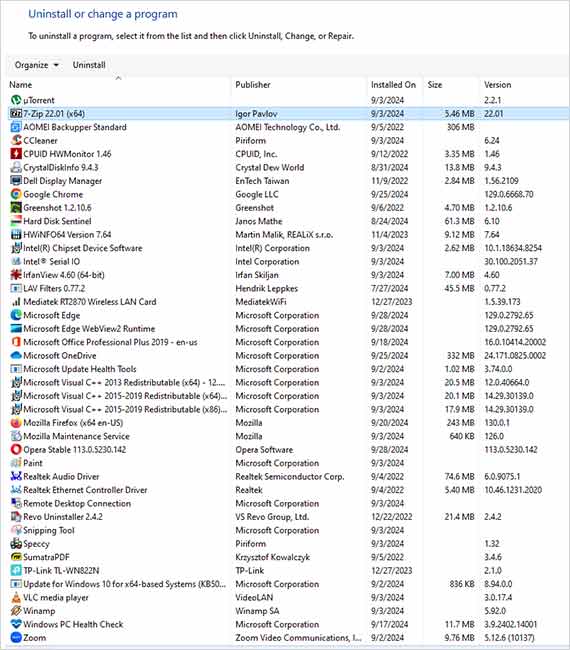
Task: Select the Zoom icon
Action: (x=16, y=638)
